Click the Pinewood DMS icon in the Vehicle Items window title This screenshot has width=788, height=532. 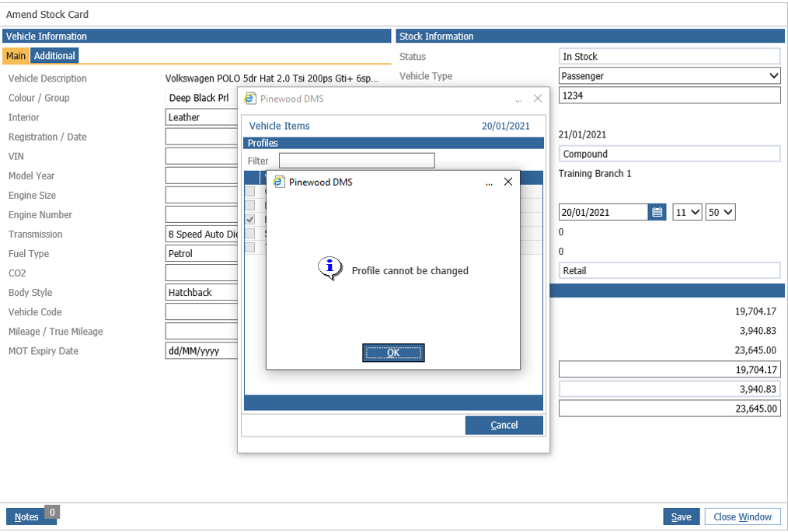coord(249,99)
